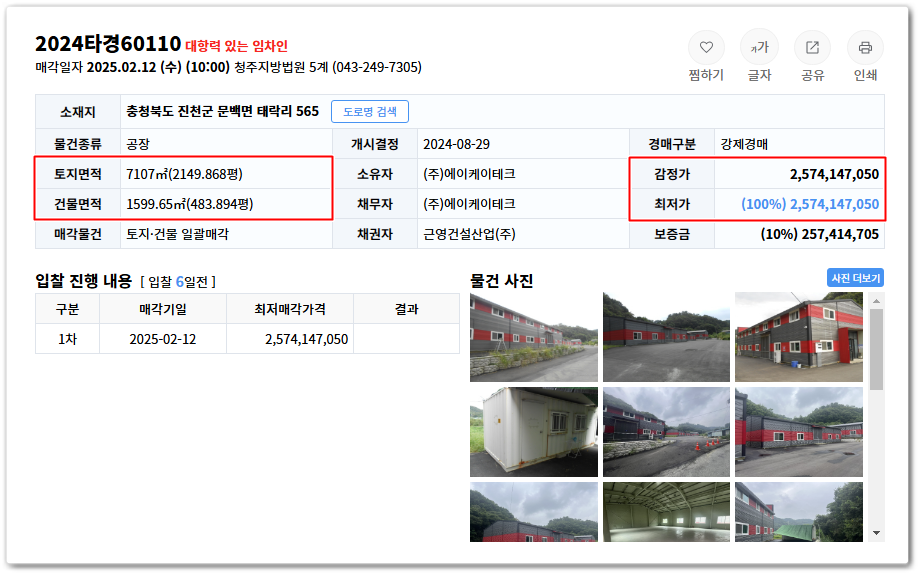Click the 공유 share icon

pyautogui.click(x=812, y=48)
